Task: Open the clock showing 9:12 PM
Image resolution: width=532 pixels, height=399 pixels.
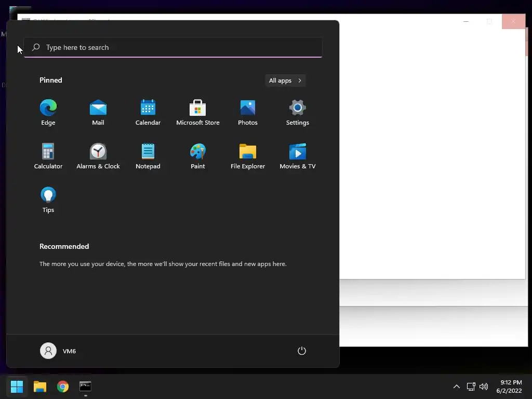Action: 509,387
